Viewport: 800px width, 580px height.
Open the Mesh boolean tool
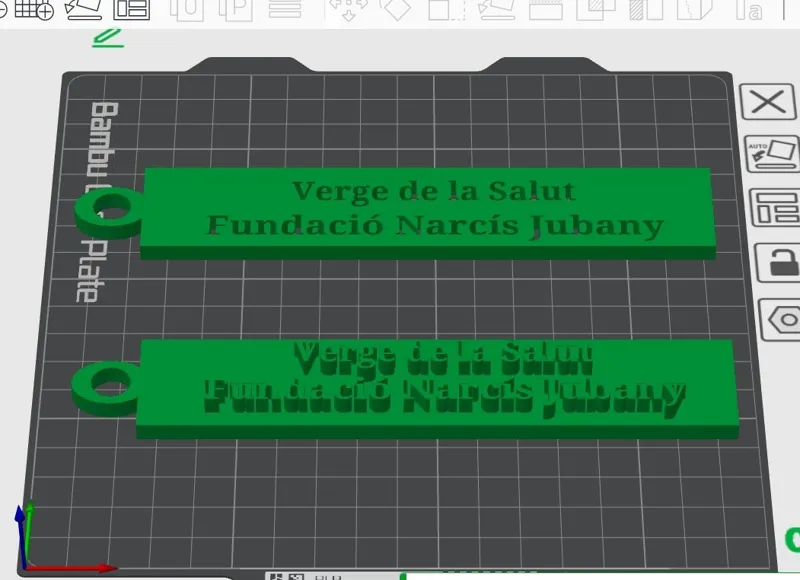tap(595, 9)
